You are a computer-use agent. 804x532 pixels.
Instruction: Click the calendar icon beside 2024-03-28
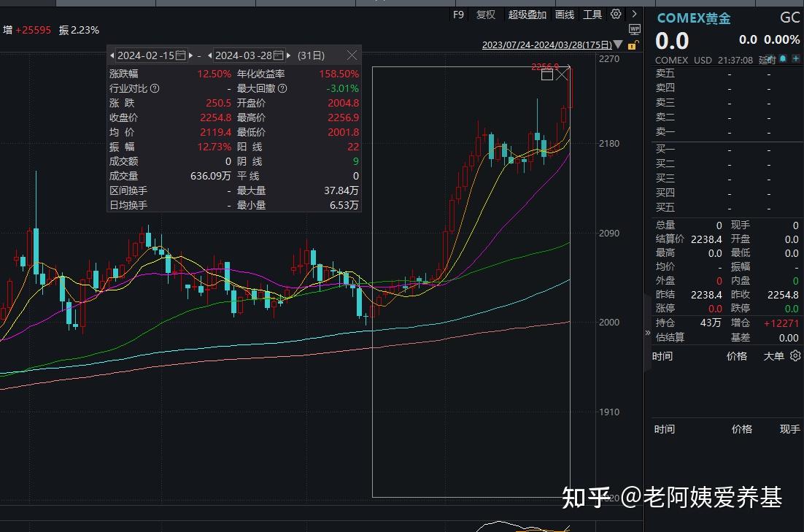[279, 55]
